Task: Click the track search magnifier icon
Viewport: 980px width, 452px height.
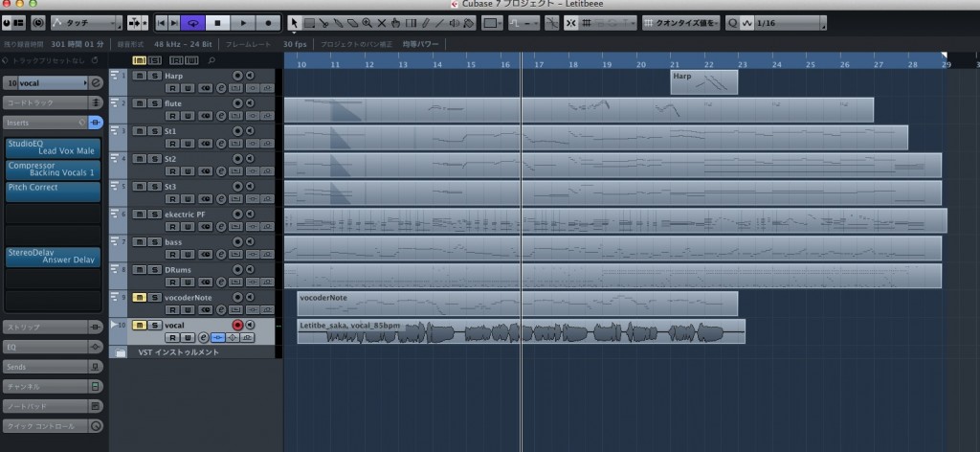Action: tap(212, 60)
